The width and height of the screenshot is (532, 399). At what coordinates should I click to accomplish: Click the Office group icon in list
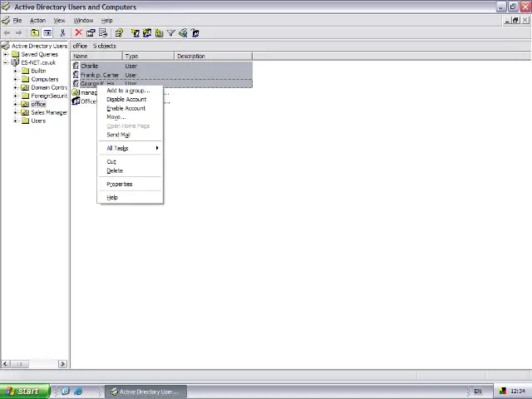[x=76, y=101]
